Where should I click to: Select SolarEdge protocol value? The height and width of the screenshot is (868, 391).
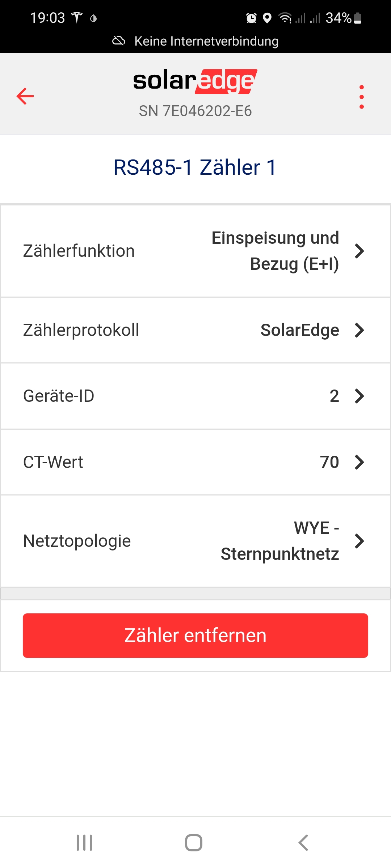coord(300,330)
